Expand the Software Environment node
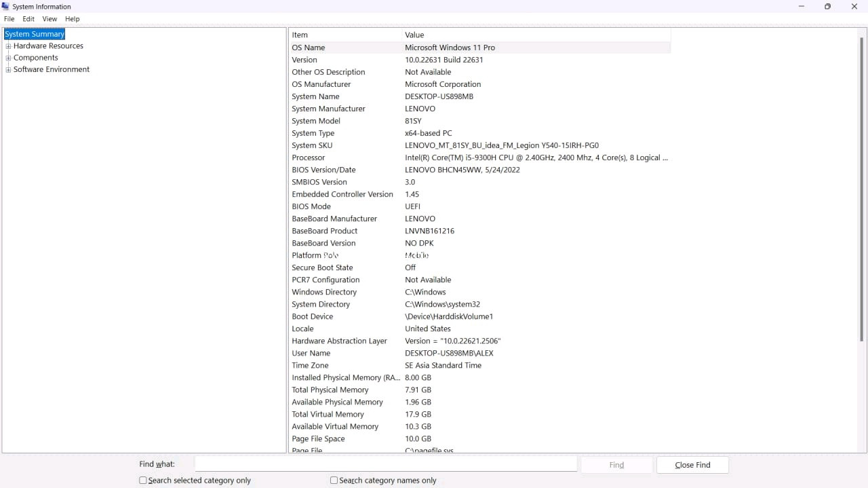The height and width of the screenshot is (488, 868). coord(8,69)
